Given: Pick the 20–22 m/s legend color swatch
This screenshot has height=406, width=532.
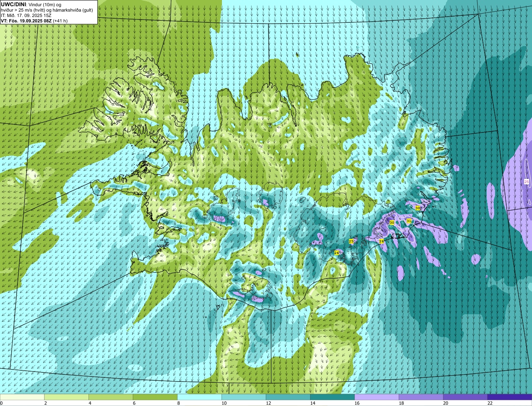Looking at the screenshot, I should click(x=465, y=397).
